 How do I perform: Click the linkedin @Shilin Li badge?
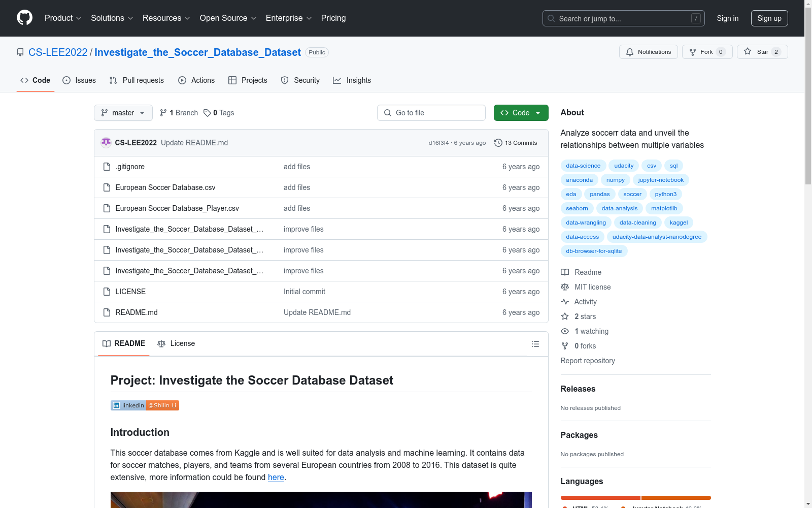(145, 405)
